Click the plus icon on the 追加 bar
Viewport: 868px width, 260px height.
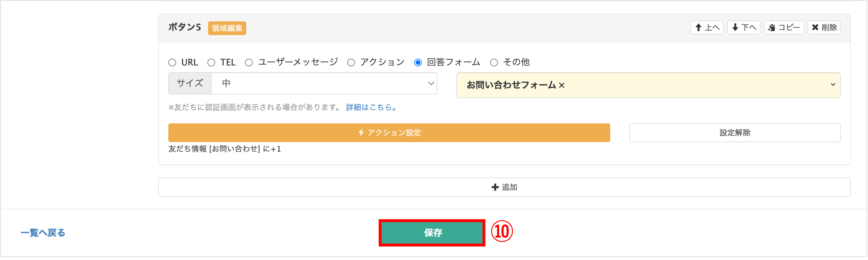(x=495, y=187)
